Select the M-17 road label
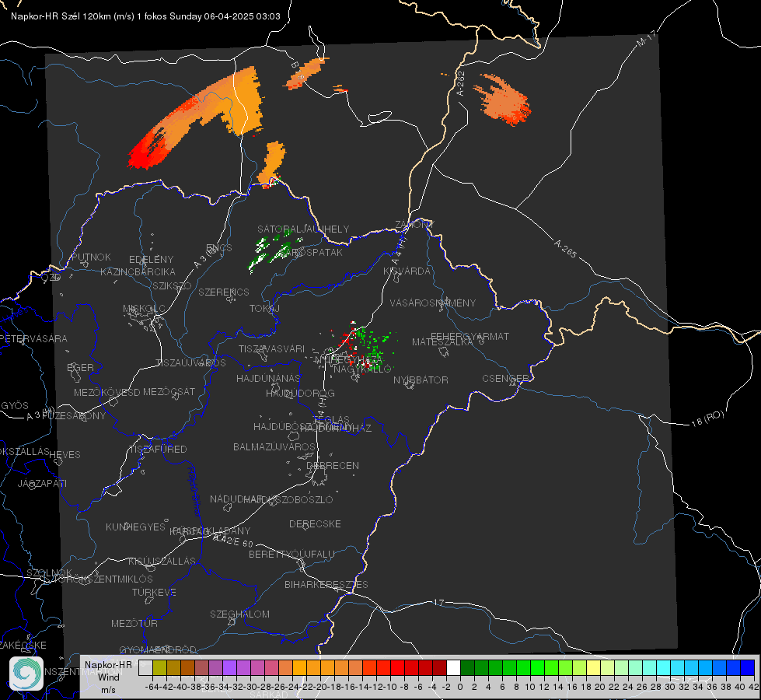This screenshot has width=761, height=700. [646, 38]
